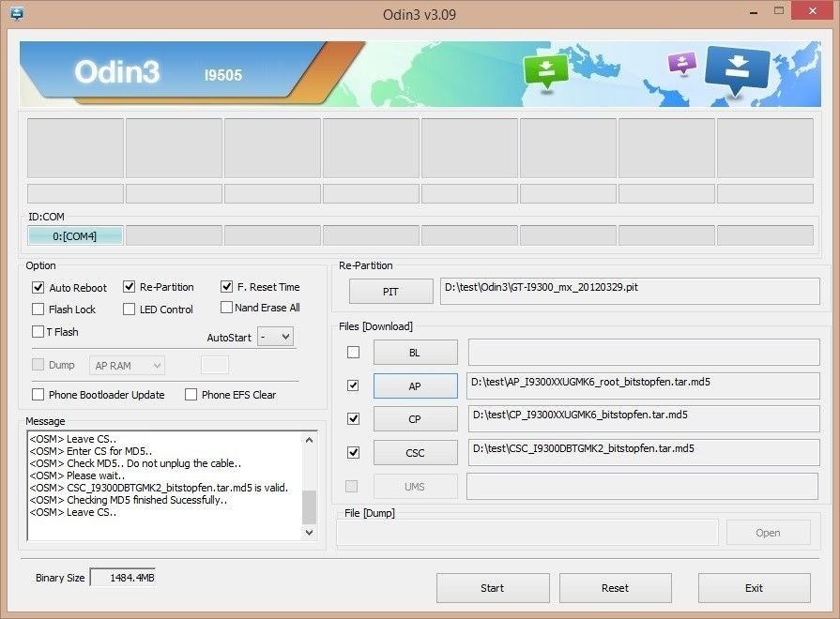This screenshot has height=619, width=840.
Task: Toggle the Auto Reboot checkbox
Action: coord(38,288)
